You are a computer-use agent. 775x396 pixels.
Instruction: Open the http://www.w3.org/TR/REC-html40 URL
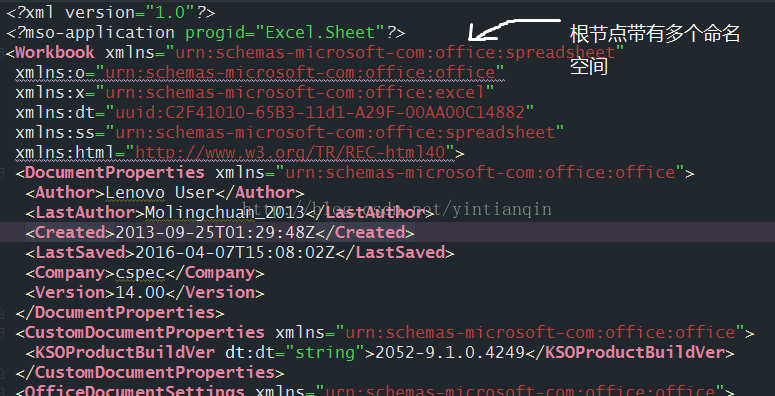coord(291,153)
